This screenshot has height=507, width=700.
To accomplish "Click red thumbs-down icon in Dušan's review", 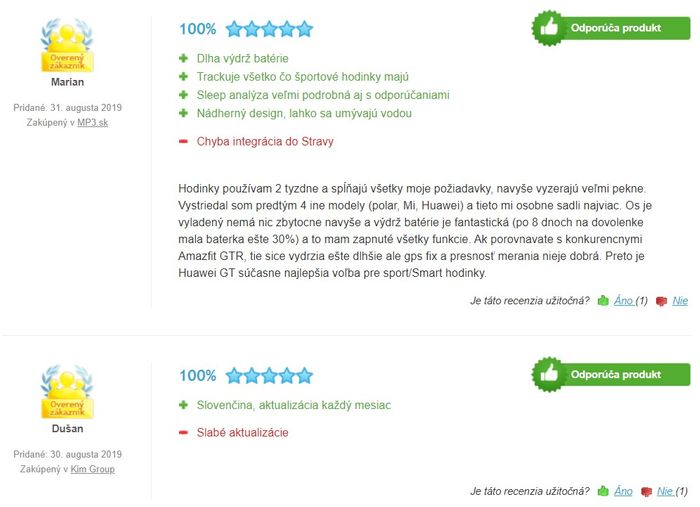I will [x=646, y=492].
